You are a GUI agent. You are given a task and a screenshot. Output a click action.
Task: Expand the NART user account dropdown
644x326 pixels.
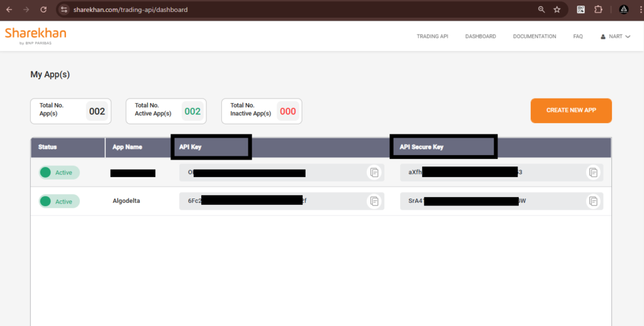point(616,36)
